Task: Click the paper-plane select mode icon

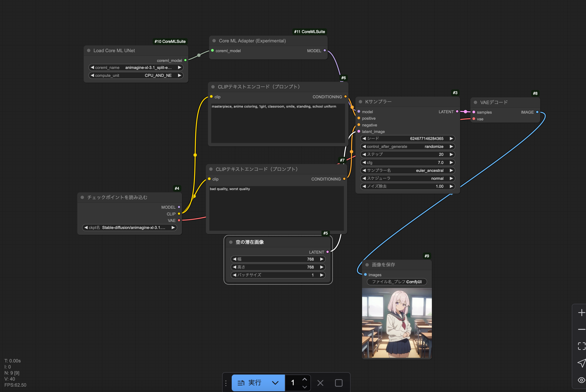Action: (x=581, y=363)
